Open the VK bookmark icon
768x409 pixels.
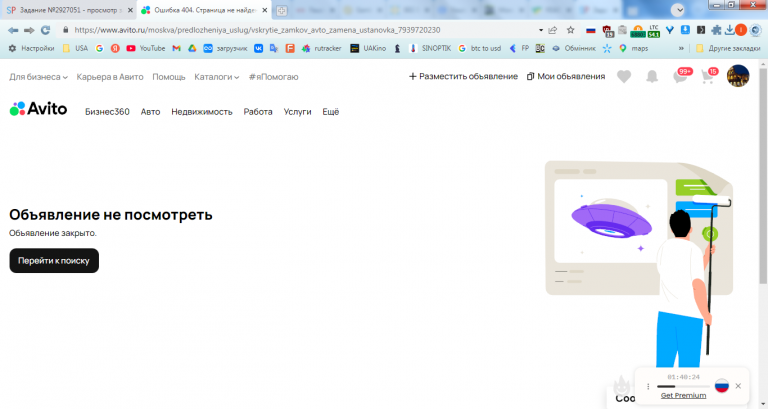(x=258, y=48)
